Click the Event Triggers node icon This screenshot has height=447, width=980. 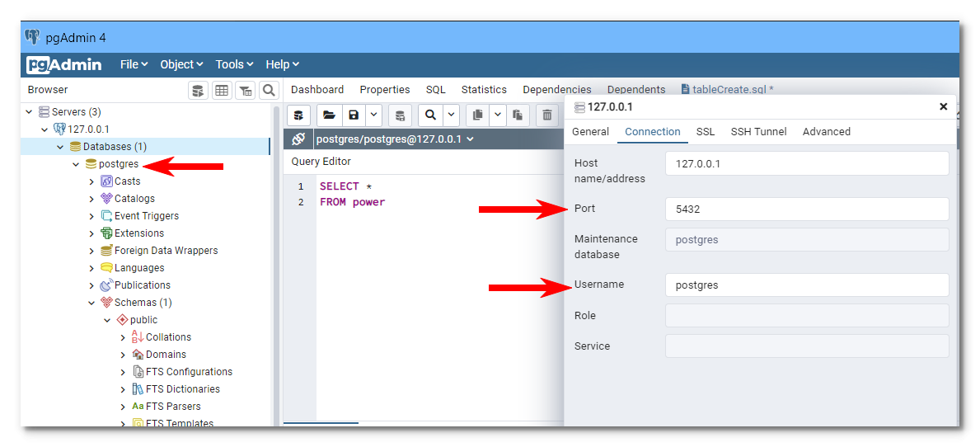(106, 216)
